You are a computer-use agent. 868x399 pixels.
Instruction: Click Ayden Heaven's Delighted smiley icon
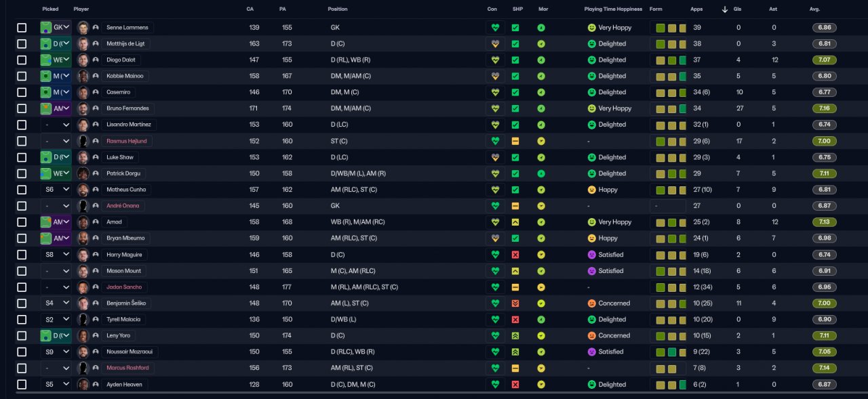click(591, 385)
